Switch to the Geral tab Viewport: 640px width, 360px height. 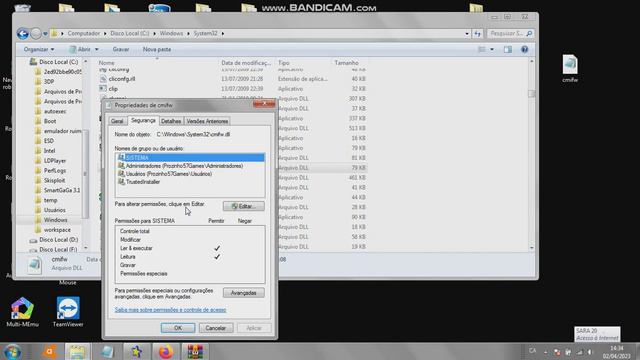click(117, 121)
